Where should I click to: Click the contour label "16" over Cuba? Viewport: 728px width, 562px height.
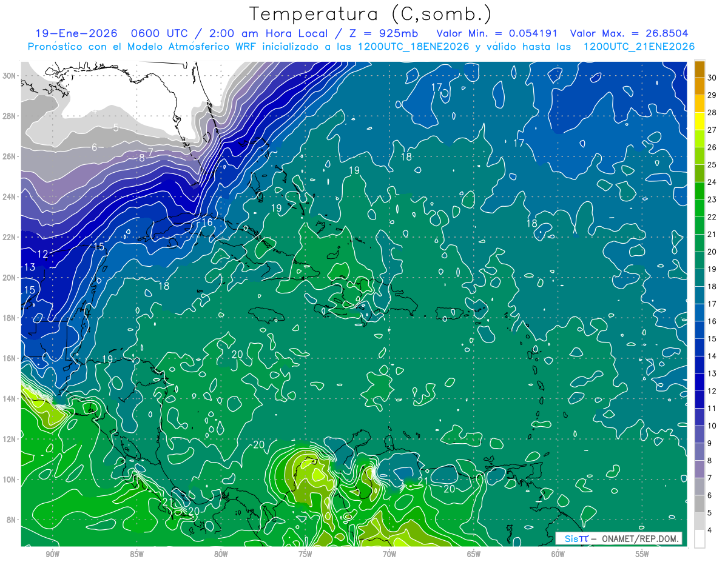point(207,222)
